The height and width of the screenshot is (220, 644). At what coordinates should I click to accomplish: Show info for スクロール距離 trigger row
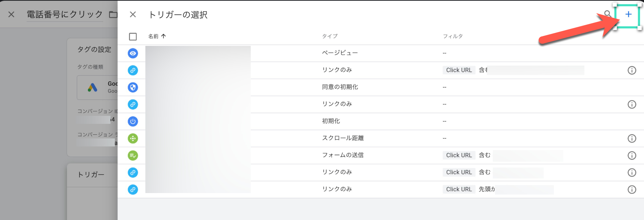click(632, 138)
